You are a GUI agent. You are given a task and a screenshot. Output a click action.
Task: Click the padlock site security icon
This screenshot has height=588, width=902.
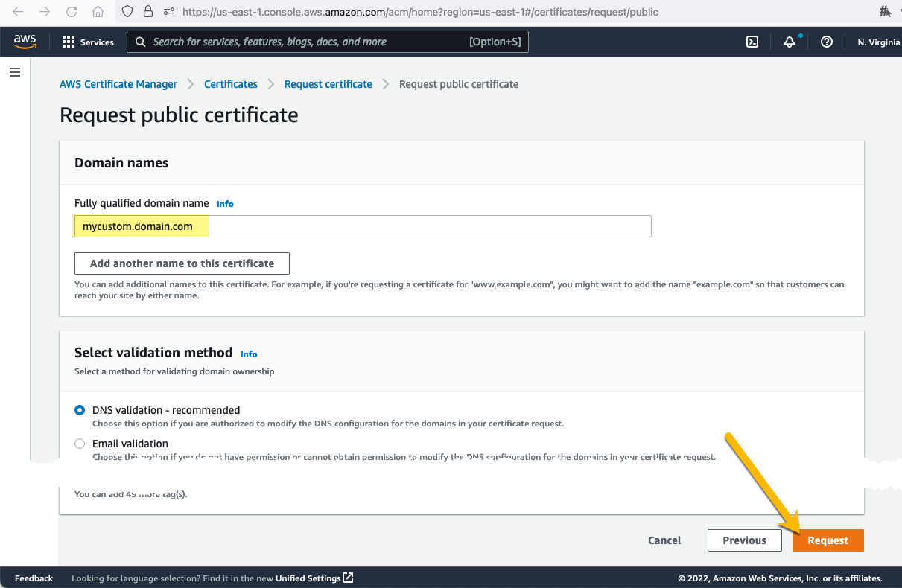click(x=148, y=12)
